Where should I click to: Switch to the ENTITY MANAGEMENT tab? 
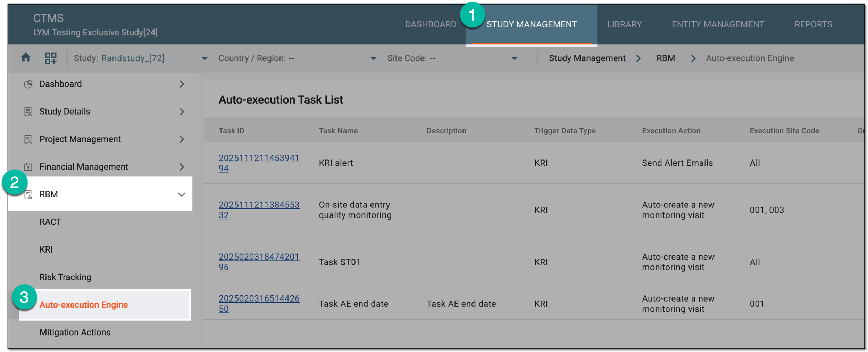click(718, 24)
